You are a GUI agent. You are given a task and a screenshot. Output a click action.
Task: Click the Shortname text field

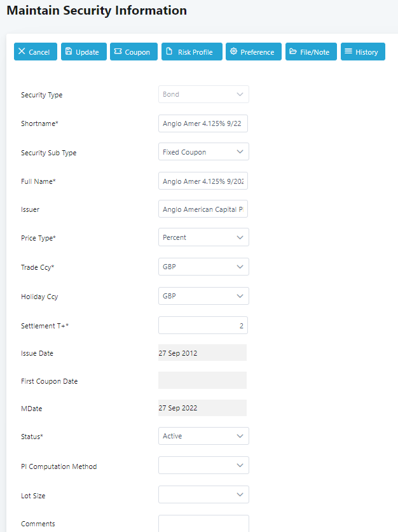coord(203,123)
